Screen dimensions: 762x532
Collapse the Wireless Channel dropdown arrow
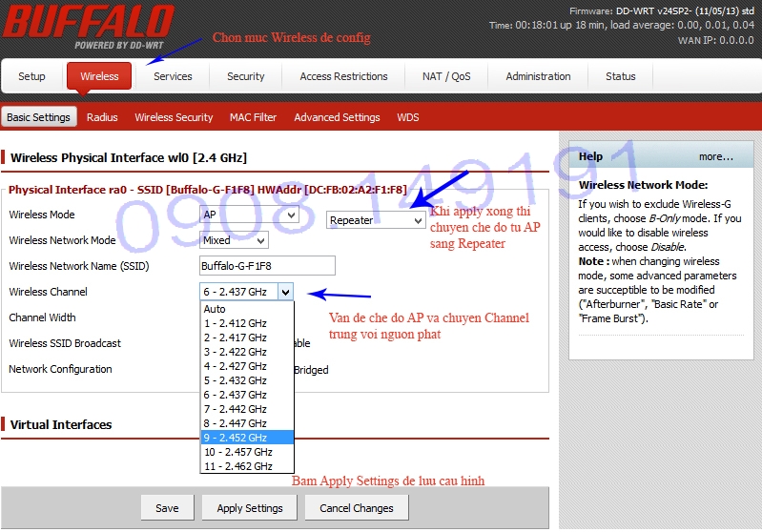(286, 292)
